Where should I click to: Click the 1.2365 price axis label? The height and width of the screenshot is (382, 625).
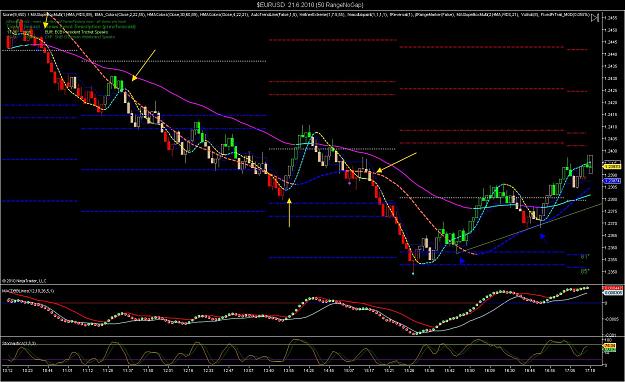612,236
